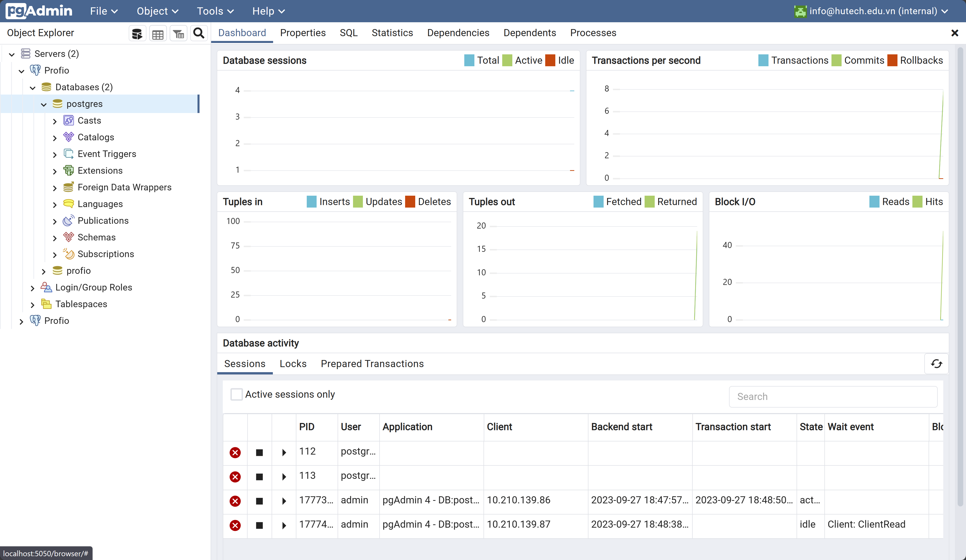The width and height of the screenshot is (966, 560).
Task: Open the Search Objects magnifier icon
Action: (x=199, y=33)
